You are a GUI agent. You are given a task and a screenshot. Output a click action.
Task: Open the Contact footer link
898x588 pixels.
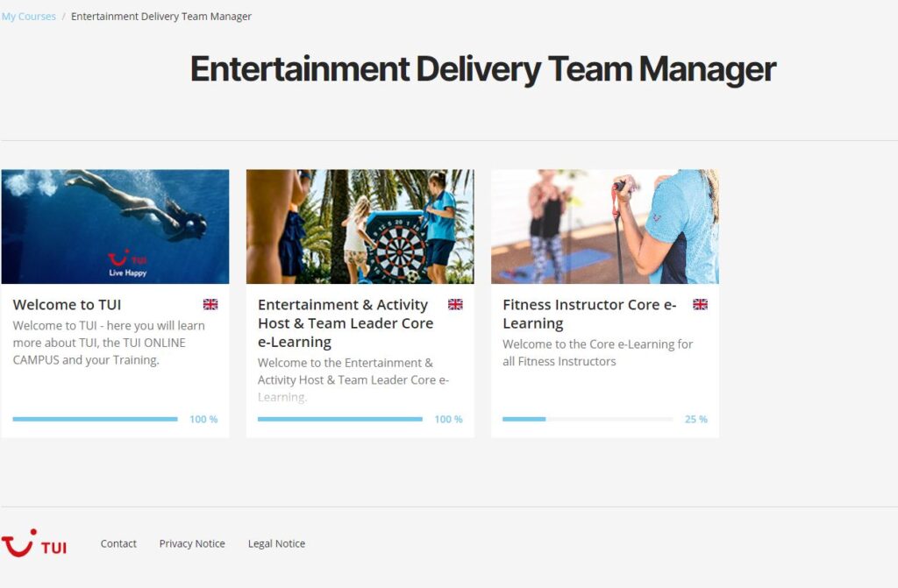tap(118, 543)
